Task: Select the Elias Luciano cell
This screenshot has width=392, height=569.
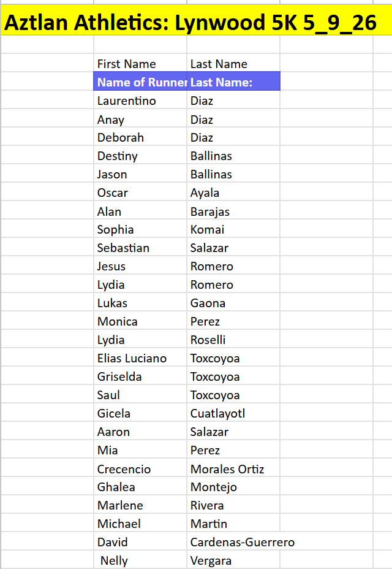Action: [x=140, y=357]
